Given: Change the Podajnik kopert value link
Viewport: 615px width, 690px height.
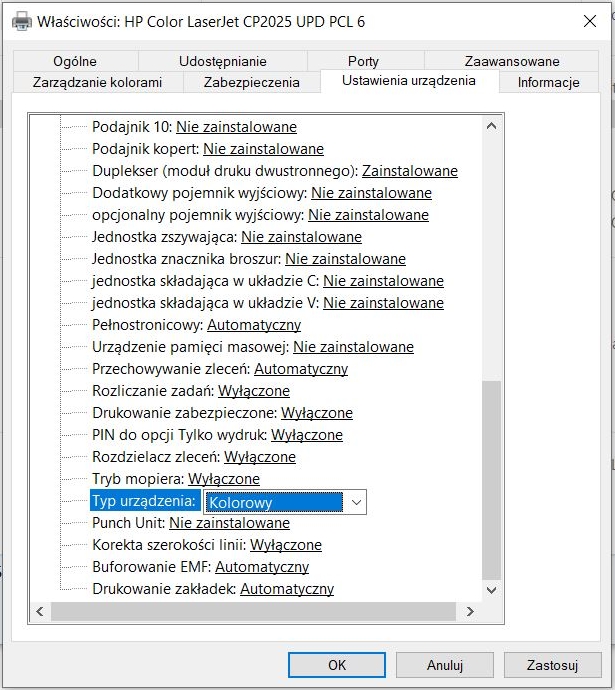Looking at the screenshot, I should click(264, 149).
